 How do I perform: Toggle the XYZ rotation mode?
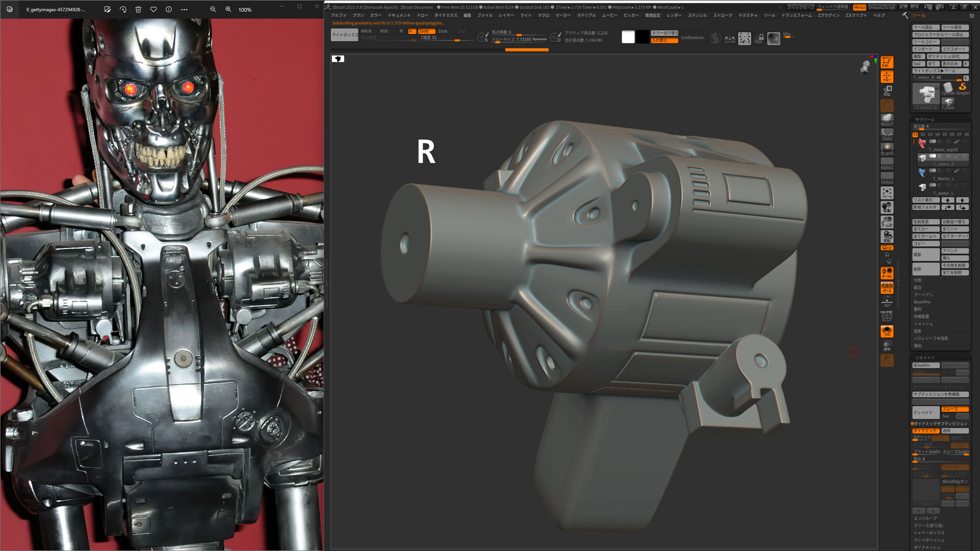pyautogui.click(x=887, y=248)
